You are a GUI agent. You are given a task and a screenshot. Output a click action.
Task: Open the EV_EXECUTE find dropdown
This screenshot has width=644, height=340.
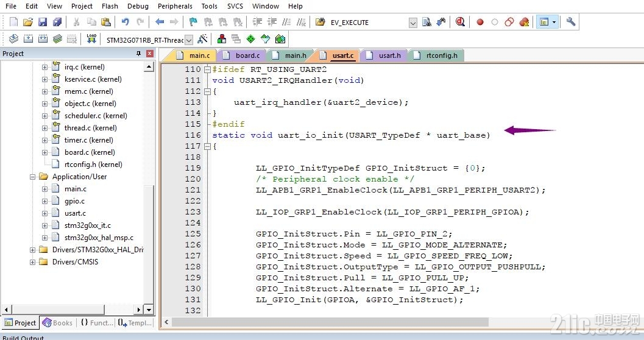pyautogui.click(x=413, y=23)
